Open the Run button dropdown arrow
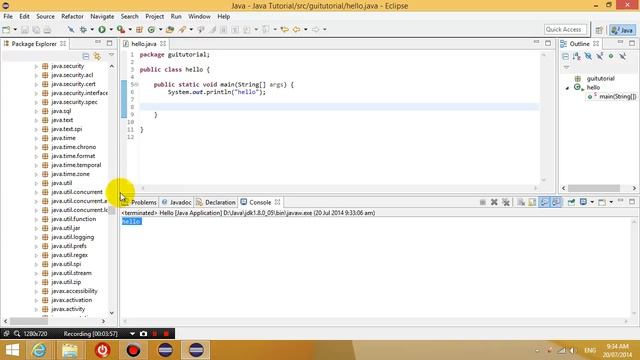The image size is (640, 360). pos(111,29)
